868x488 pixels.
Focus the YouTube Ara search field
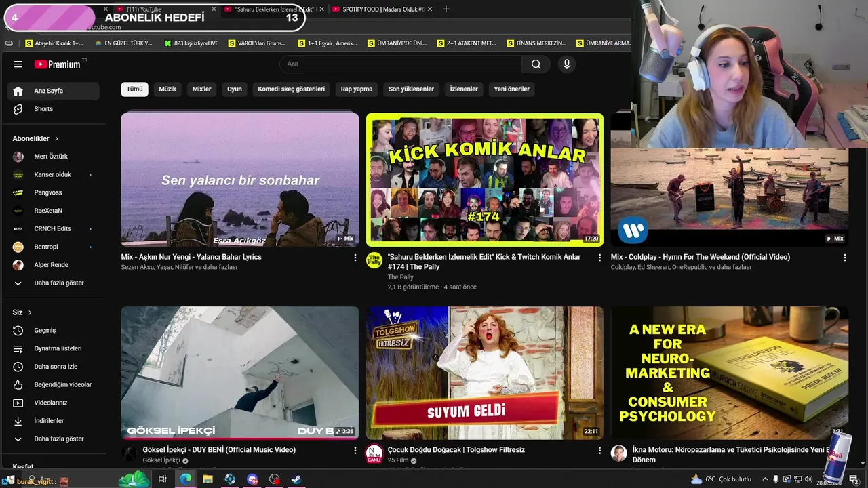pos(401,64)
